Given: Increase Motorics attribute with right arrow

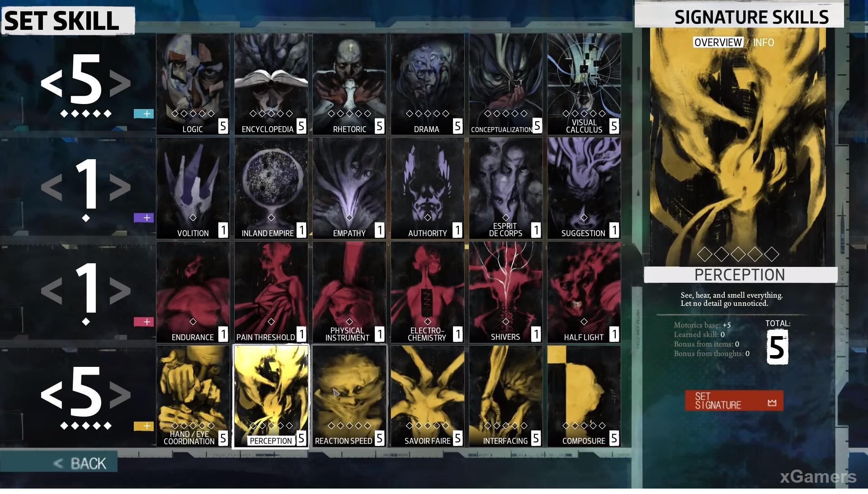Looking at the screenshot, I should (x=120, y=395).
